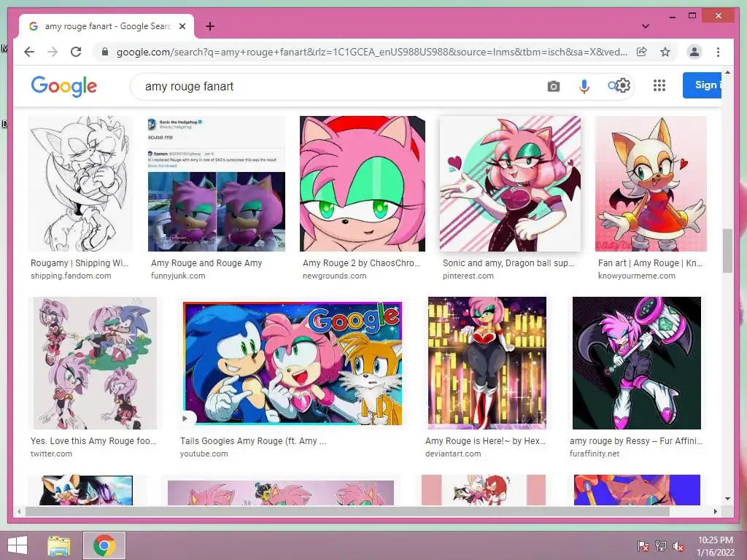
Task: Open new tab with plus button
Action: (209, 26)
